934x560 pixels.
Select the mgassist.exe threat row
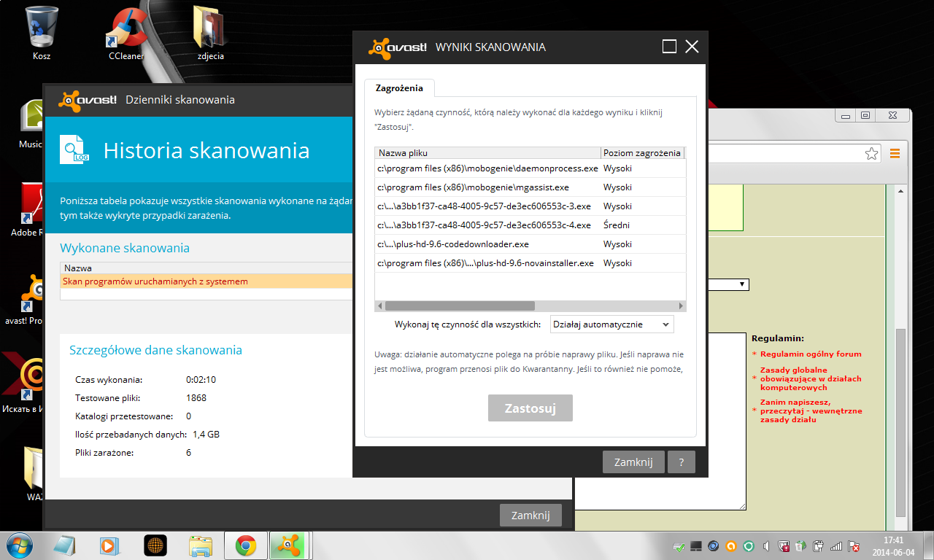(530, 187)
